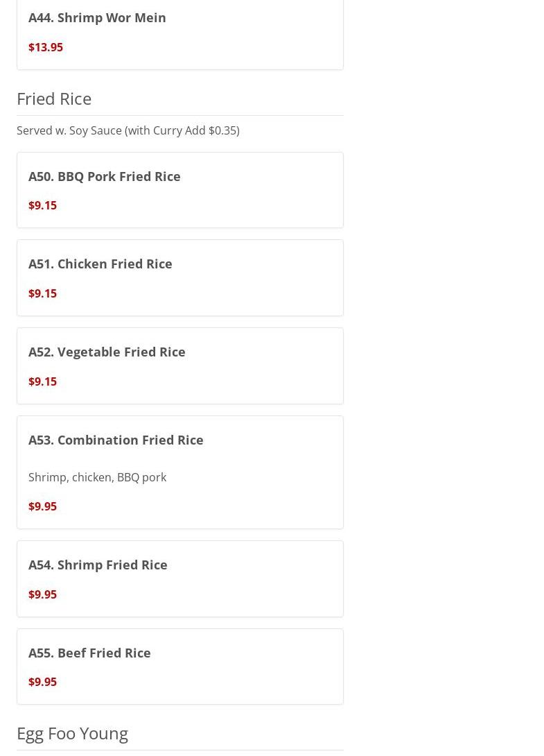Screen dimensions: 544x756
Task: Click the $9.95 price under Combination Fried Rice
Action: 42,507
